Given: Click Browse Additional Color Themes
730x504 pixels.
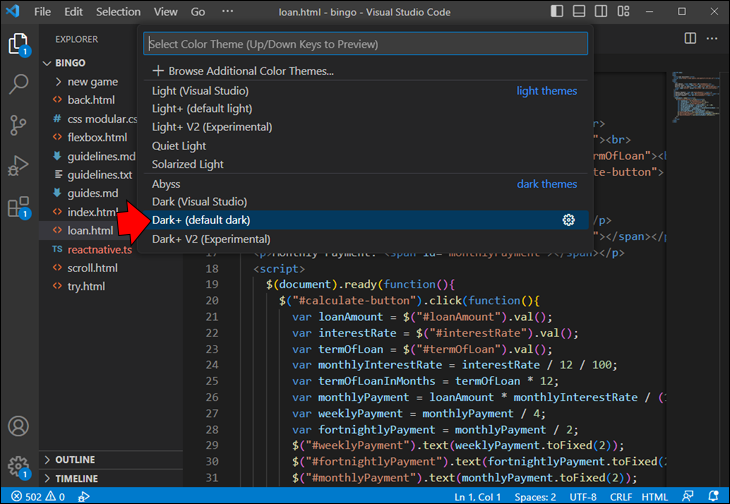Looking at the screenshot, I should (365, 71).
